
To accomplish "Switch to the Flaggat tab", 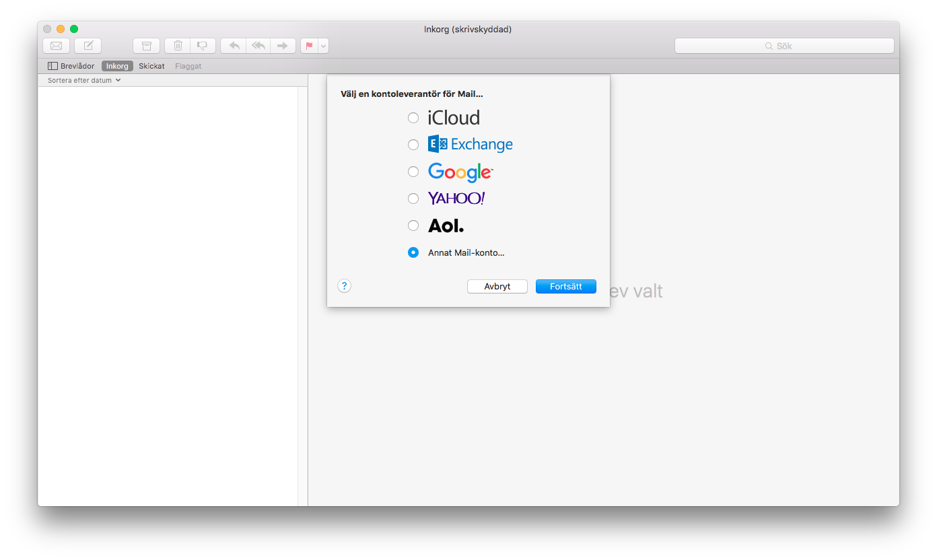I will point(188,66).
